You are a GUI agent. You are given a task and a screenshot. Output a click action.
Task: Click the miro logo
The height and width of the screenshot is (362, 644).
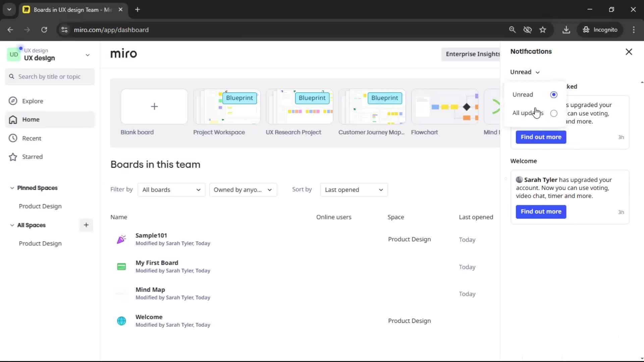tap(124, 54)
